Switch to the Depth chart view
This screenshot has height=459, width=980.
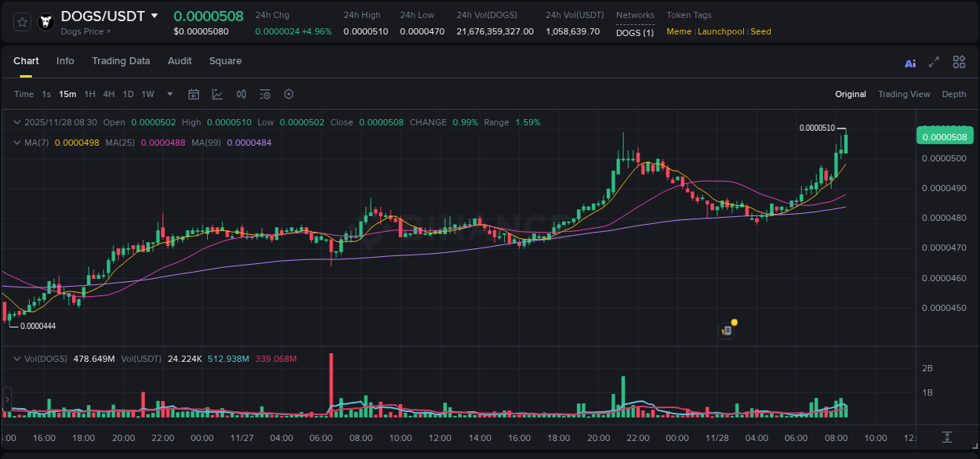coord(953,93)
